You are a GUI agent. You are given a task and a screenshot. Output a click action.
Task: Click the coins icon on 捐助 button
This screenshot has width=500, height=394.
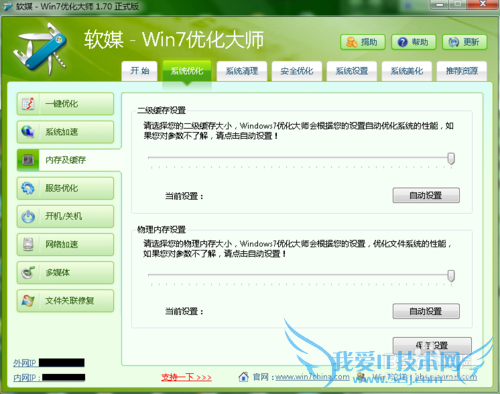click(351, 42)
